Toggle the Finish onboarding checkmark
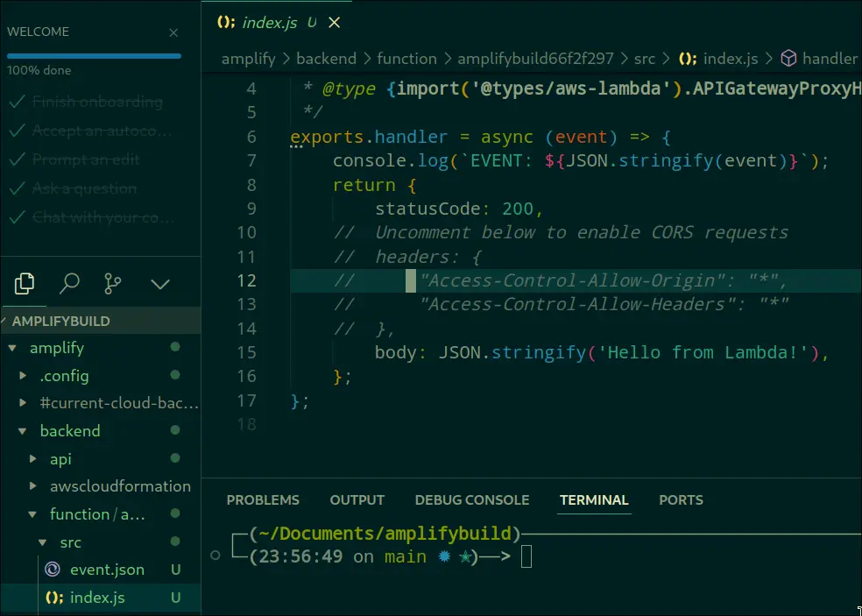 click(16, 103)
